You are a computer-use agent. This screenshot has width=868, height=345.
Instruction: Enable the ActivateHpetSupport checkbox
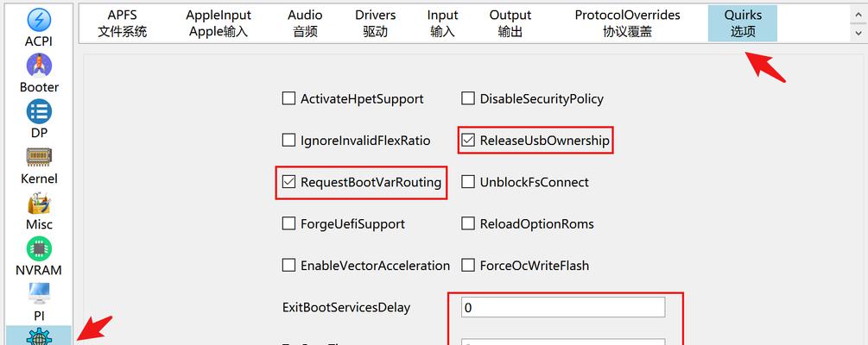[x=288, y=98]
